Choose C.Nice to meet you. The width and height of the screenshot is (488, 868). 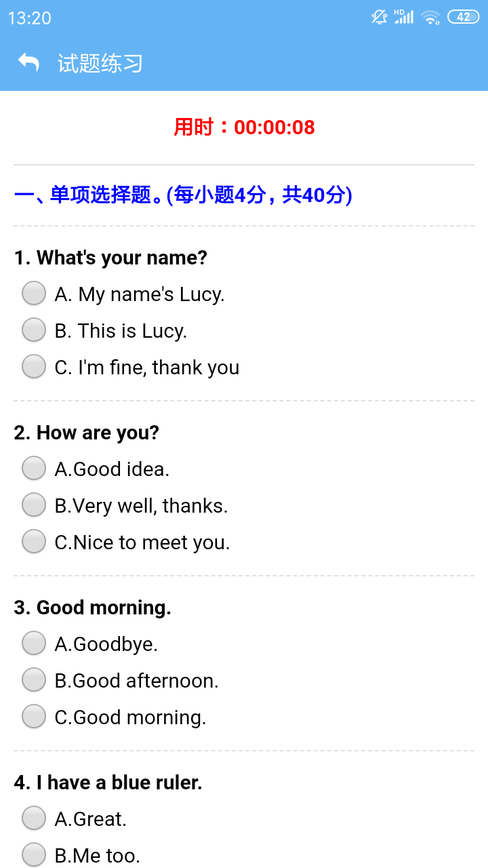click(x=34, y=542)
